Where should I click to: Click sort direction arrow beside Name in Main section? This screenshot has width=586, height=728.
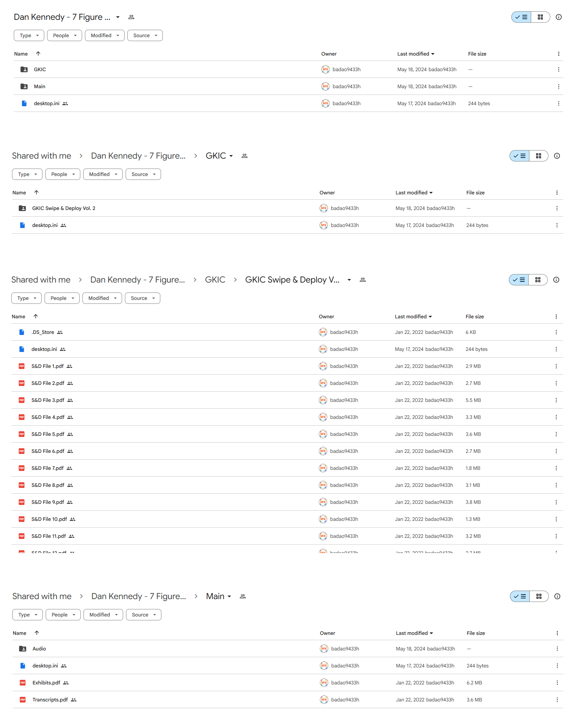click(x=37, y=633)
